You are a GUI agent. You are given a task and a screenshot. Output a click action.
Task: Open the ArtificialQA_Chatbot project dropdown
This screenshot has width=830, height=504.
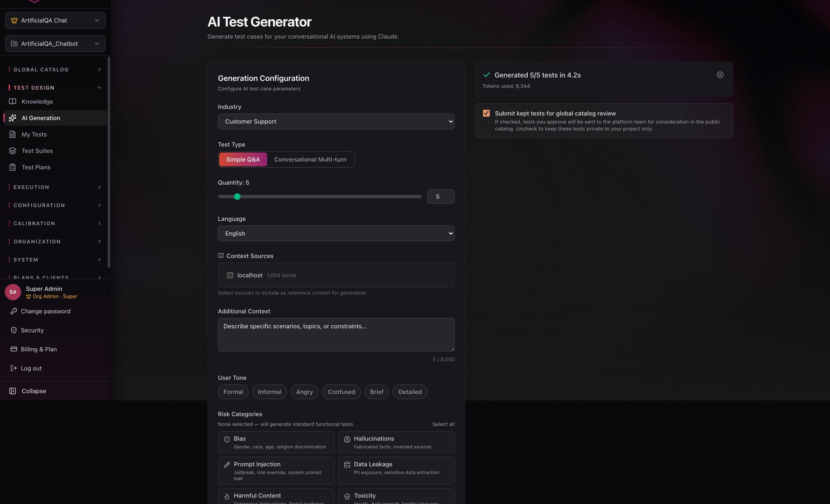(55, 43)
